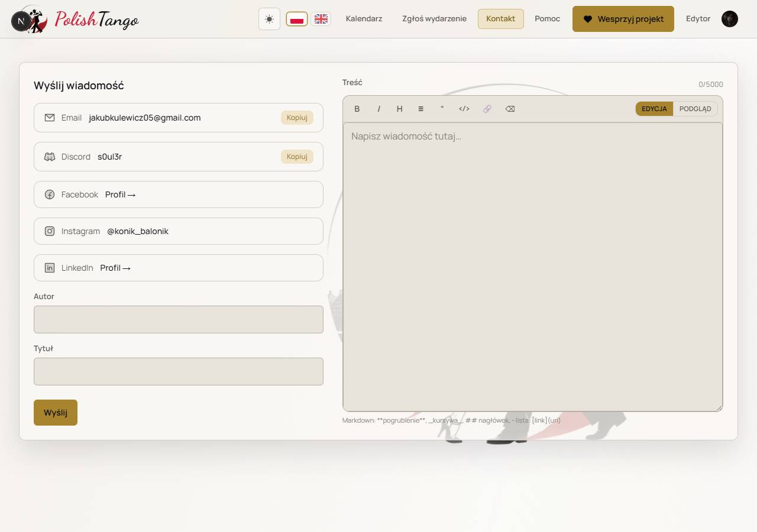
Task: Insert a blockquote in the editor
Action: (442, 109)
